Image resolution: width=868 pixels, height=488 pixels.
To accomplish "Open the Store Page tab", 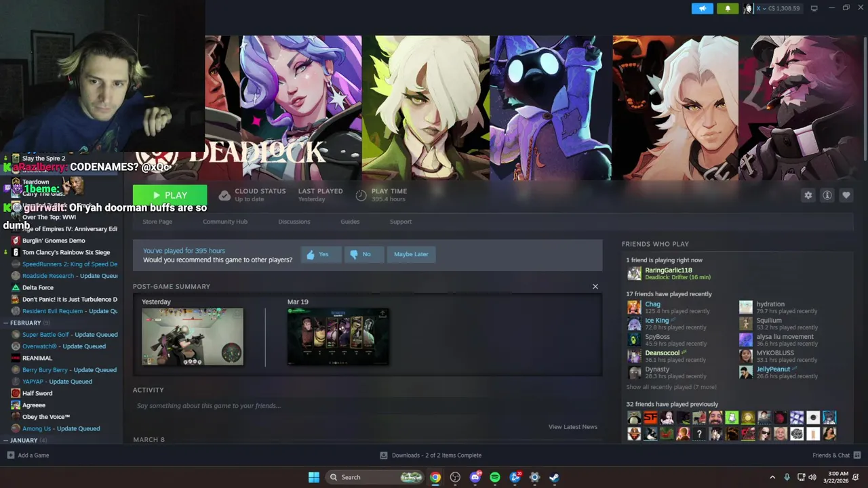I will point(157,222).
